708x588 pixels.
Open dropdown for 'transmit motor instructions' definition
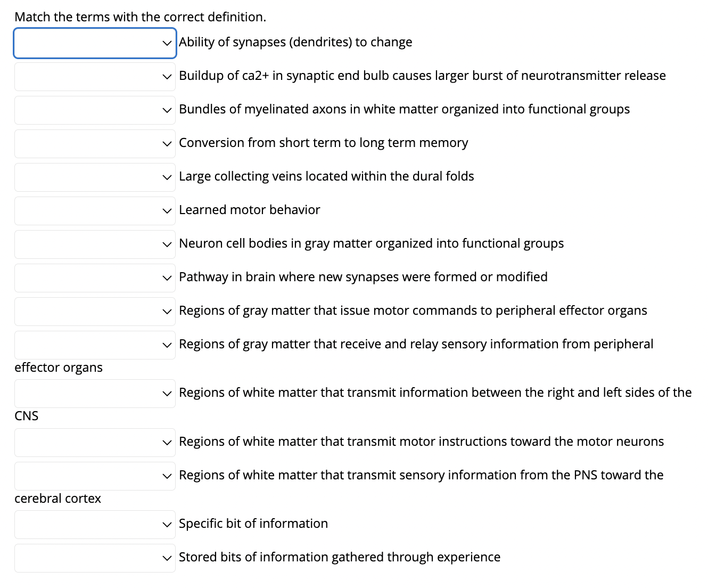pos(95,443)
